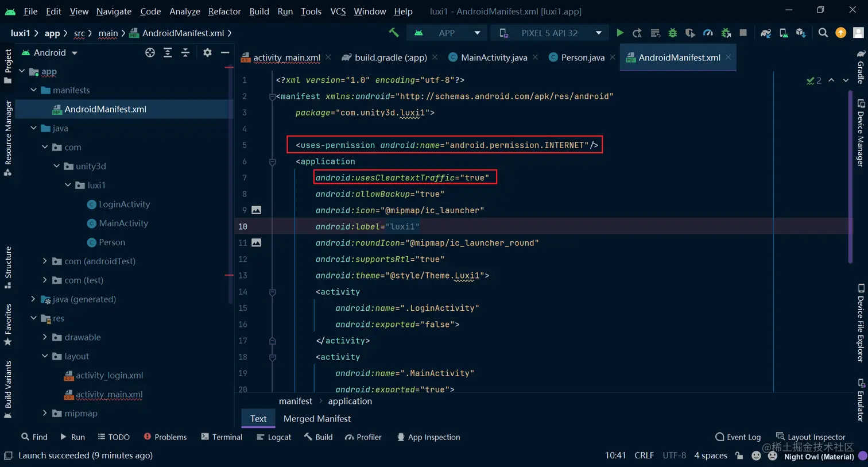Open the SDK Manager icon
Image resolution: width=868 pixels, height=467 pixels.
point(801,33)
